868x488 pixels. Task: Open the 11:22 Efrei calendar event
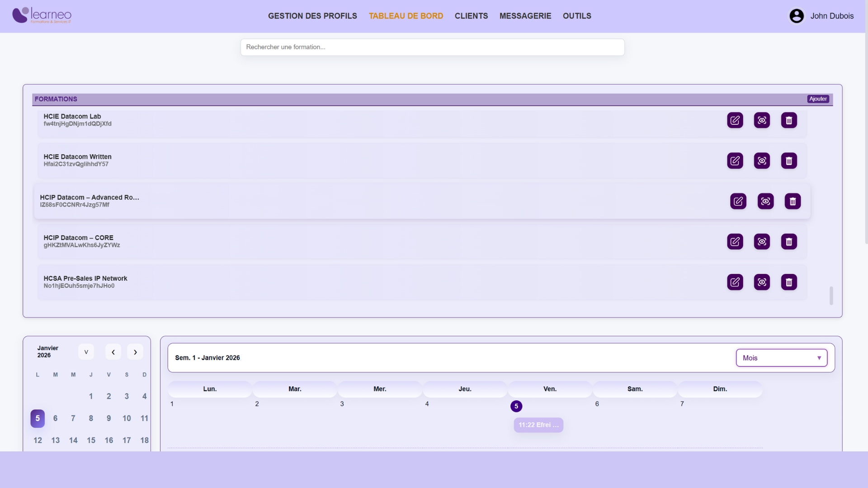coord(538,425)
